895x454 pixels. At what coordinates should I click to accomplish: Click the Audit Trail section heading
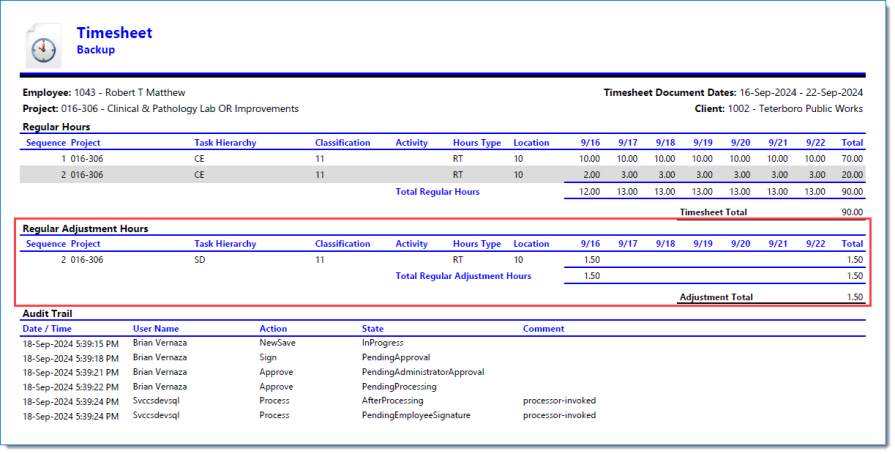click(x=47, y=313)
